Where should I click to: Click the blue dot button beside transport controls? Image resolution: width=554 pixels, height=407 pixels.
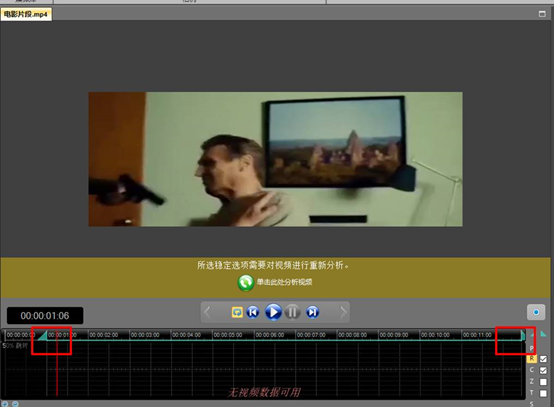pyautogui.click(x=536, y=312)
